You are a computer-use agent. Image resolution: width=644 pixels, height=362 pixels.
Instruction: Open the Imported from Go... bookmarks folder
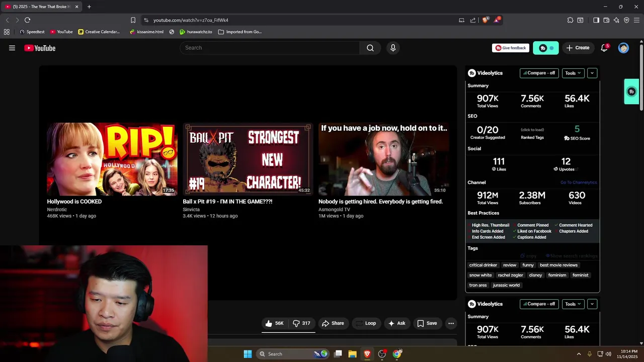tap(240, 32)
